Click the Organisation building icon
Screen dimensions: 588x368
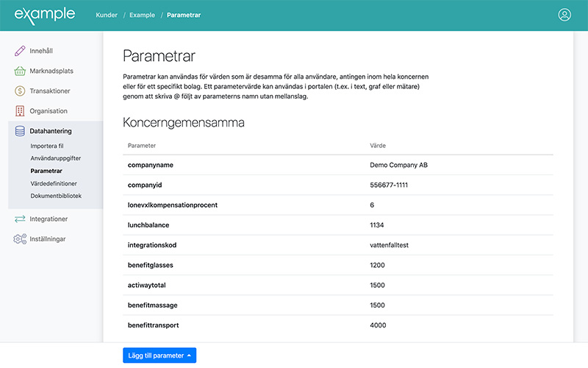(20, 111)
